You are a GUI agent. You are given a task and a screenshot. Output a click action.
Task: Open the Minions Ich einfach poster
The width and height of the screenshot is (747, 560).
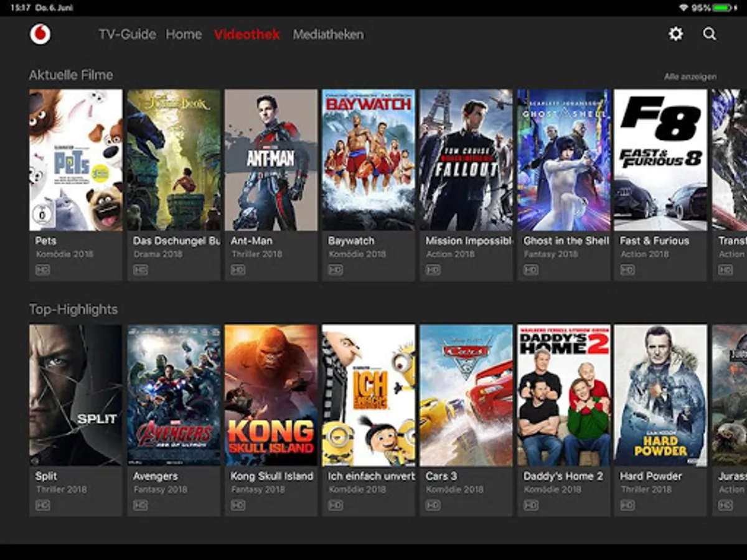click(369, 395)
